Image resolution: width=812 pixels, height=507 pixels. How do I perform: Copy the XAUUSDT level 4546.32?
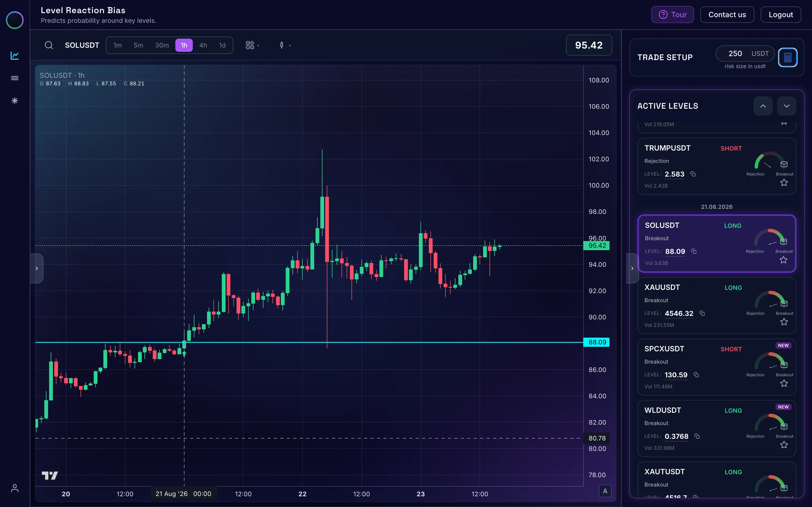point(702,313)
